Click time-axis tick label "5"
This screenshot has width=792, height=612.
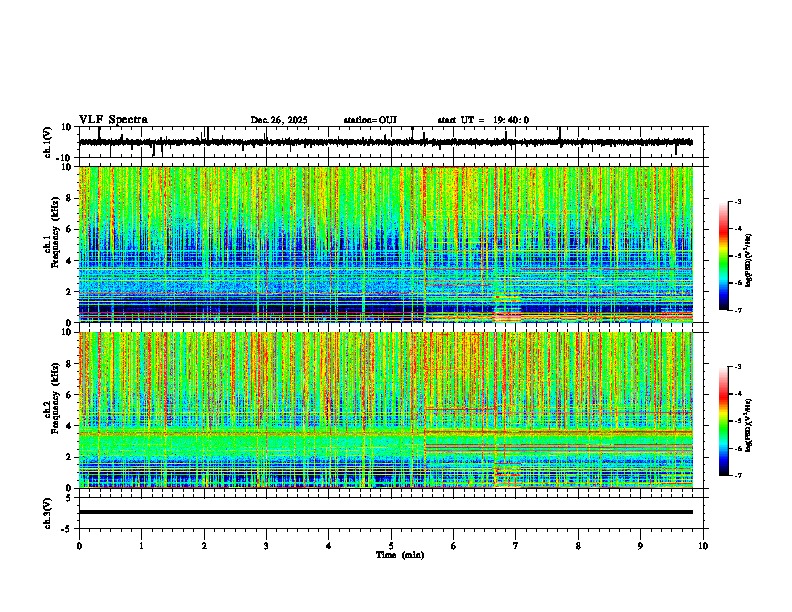coord(391,546)
